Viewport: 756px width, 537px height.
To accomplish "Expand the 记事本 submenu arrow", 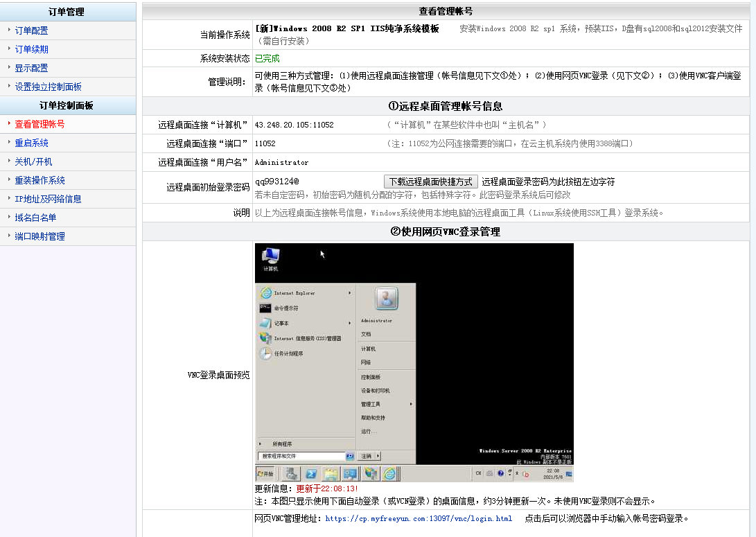I will tap(349, 323).
